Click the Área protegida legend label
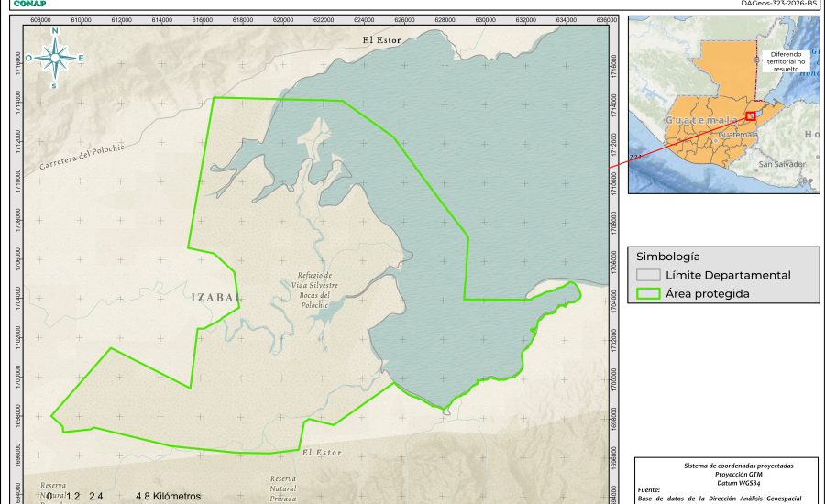 [708, 294]
